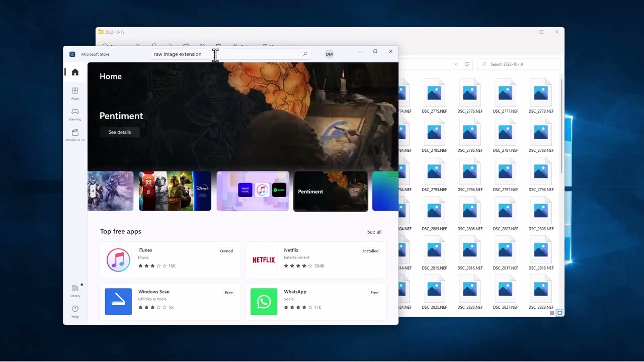644x362 pixels.
Task: Open the Library in Microsoft Store
Action: tap(75, 291)
